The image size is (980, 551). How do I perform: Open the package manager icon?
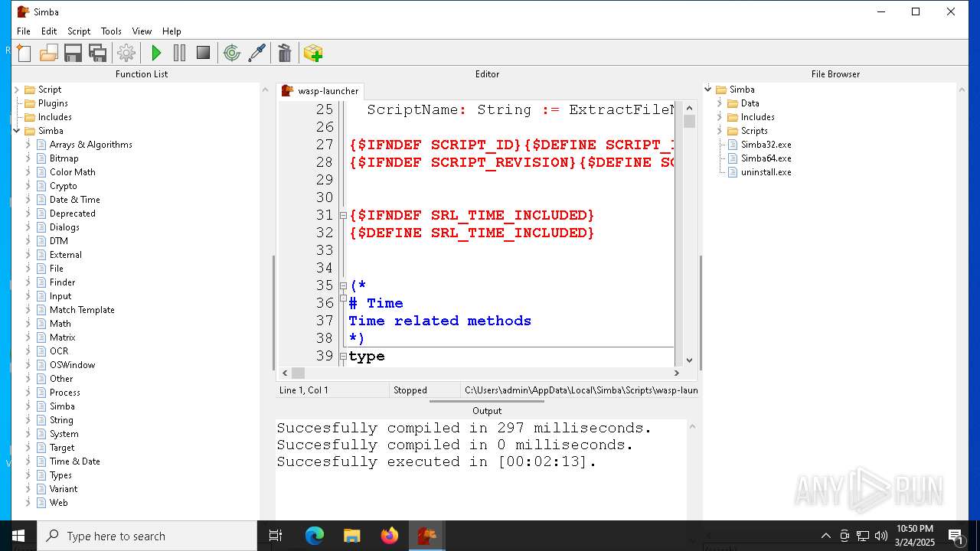point(313,53)
